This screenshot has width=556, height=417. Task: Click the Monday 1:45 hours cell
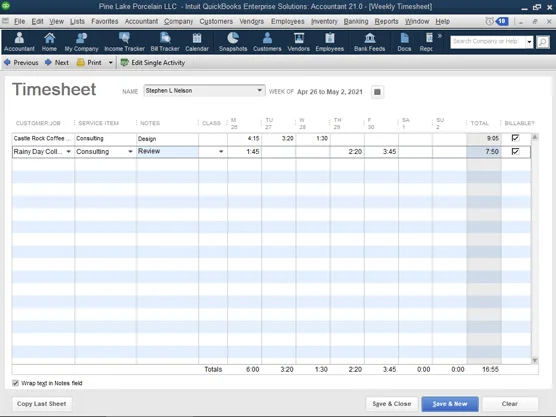(x=244, y=152)
